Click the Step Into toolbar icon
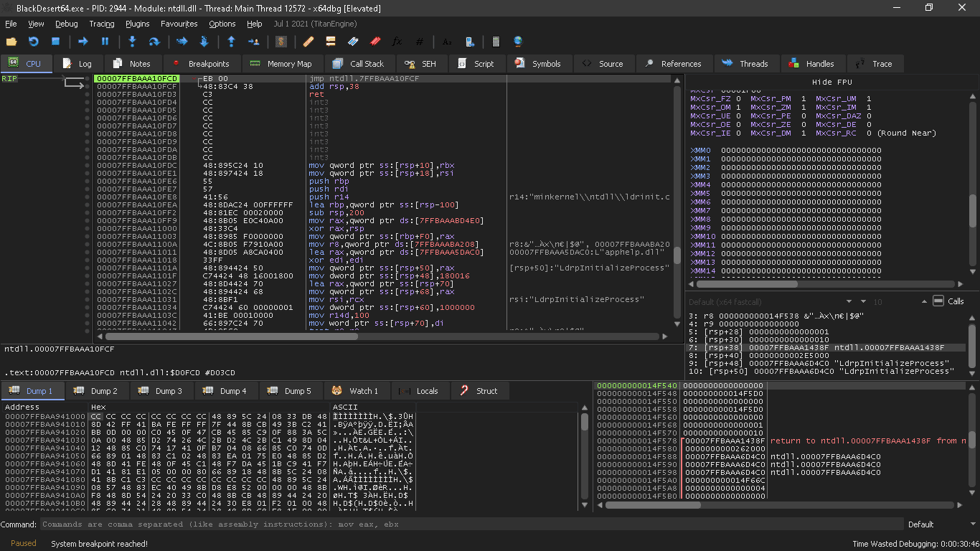The image size is (980, 551). click(132, 42)
